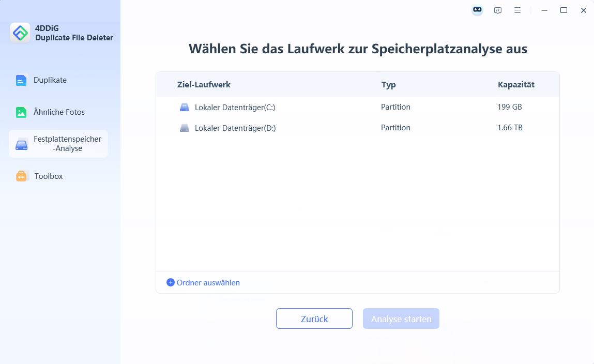Click the Typ column header
Viewport: 594px width, 364px height.
click(x=389, y=84)
